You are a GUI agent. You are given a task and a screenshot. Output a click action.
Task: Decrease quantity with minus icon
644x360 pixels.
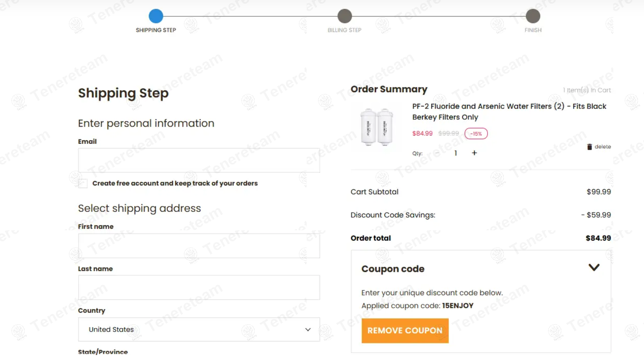437,153
